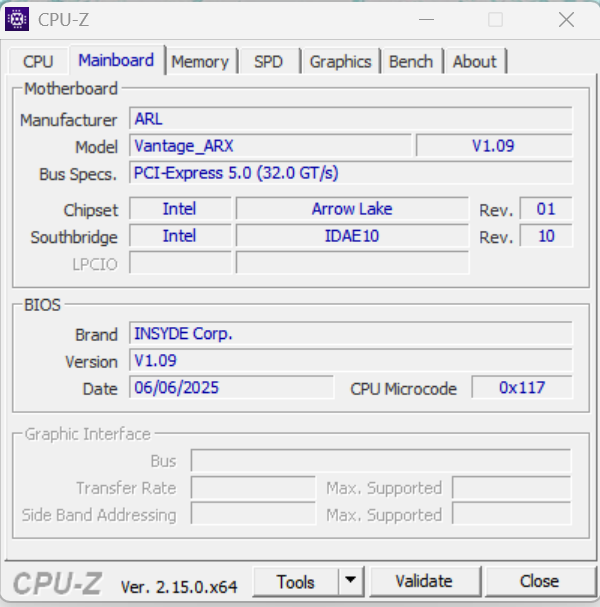The width and height of the screenshot is (600, 607).
Task: Select the Arrow Lake chipset value
Action: pyautogui.click(x=352, y=209)
